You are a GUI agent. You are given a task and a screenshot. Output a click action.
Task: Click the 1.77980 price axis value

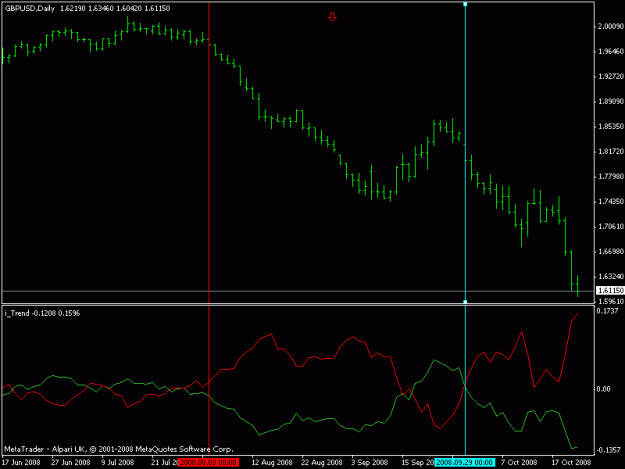point(610,177)
